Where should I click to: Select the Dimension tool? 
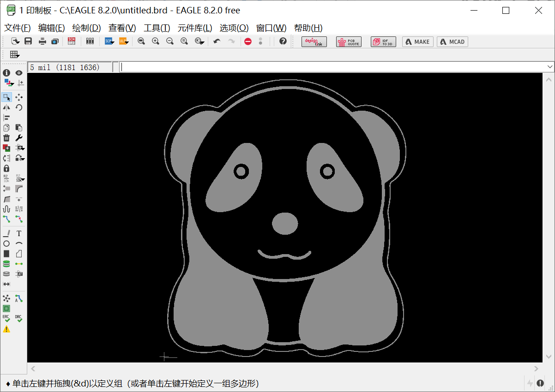(x=6, y=284)
